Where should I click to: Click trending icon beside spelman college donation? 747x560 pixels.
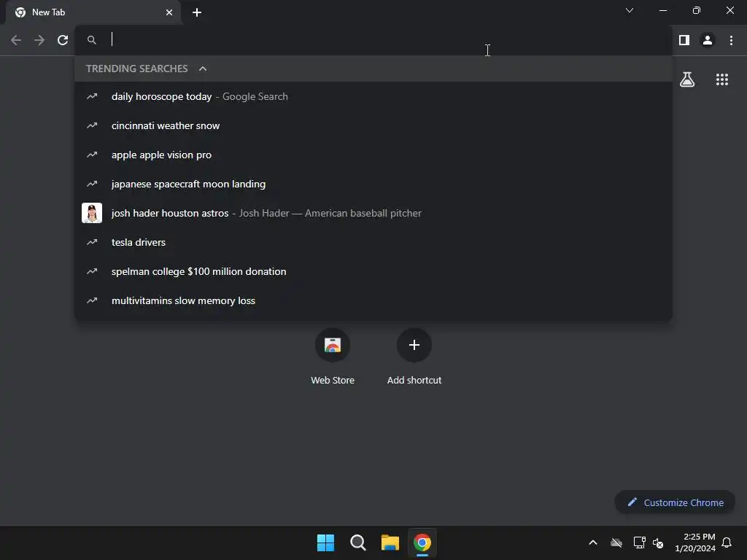(x=92, y=271)
